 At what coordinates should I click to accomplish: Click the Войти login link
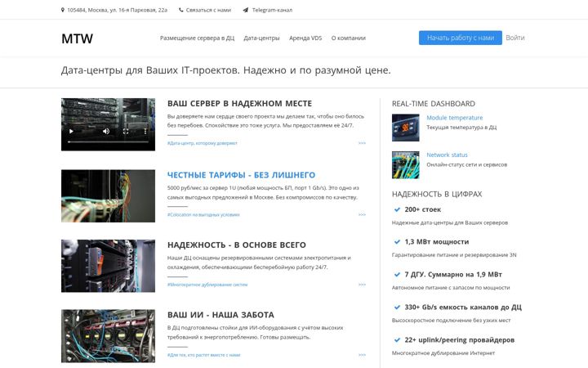click(x=515, y=38)
